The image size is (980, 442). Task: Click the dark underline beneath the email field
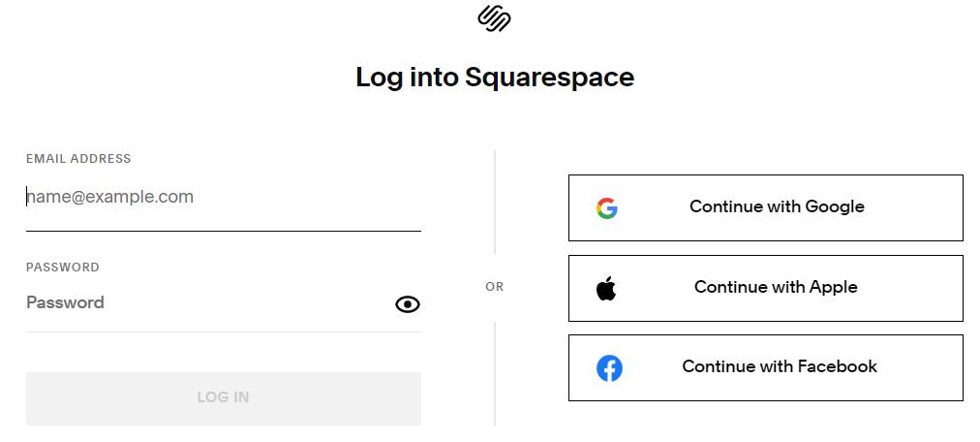pos(223,231)
